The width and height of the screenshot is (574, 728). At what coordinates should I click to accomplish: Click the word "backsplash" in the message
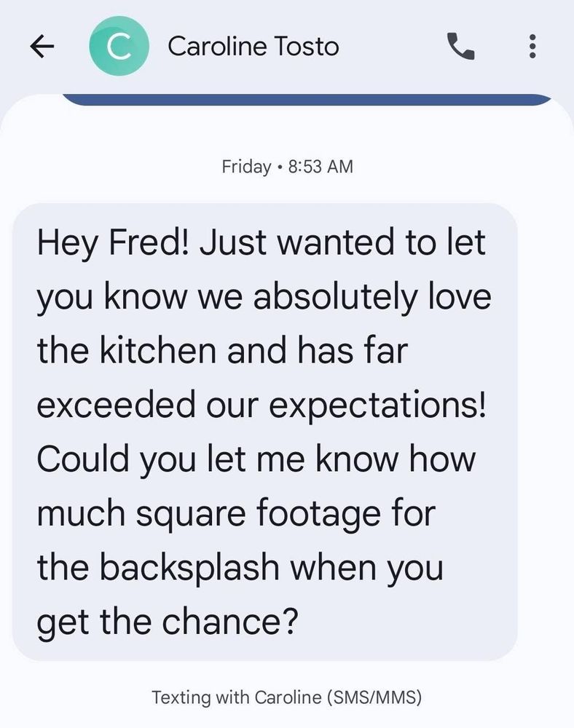(x=192, y=568)
